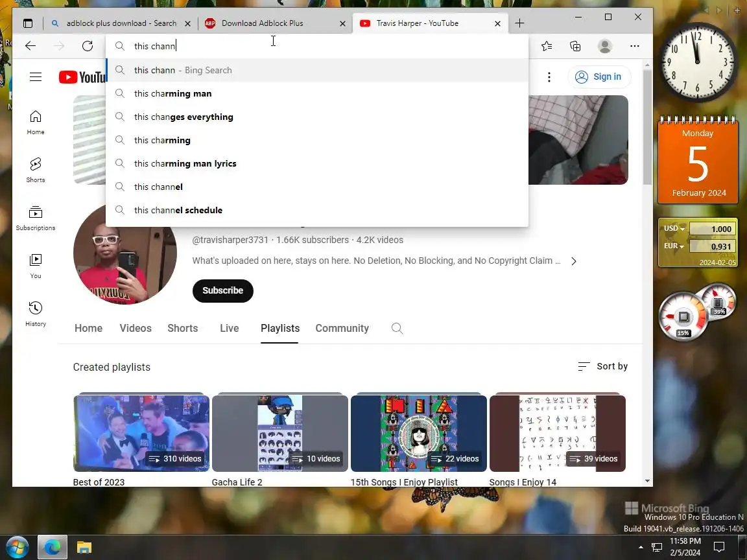This screenshot has height=560, width=747.
Task: Click the CPU meter gadget
Action: click(x=683, y=317)
